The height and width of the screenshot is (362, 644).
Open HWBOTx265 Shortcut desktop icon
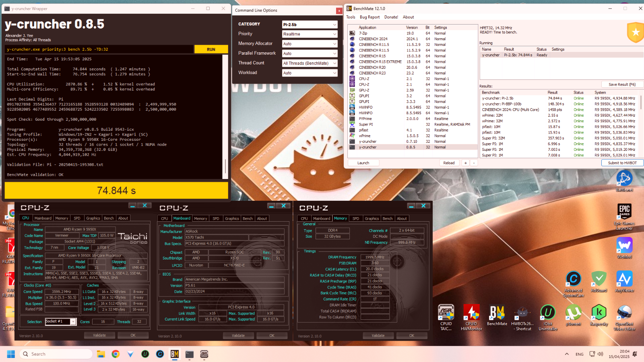point(522,318)
